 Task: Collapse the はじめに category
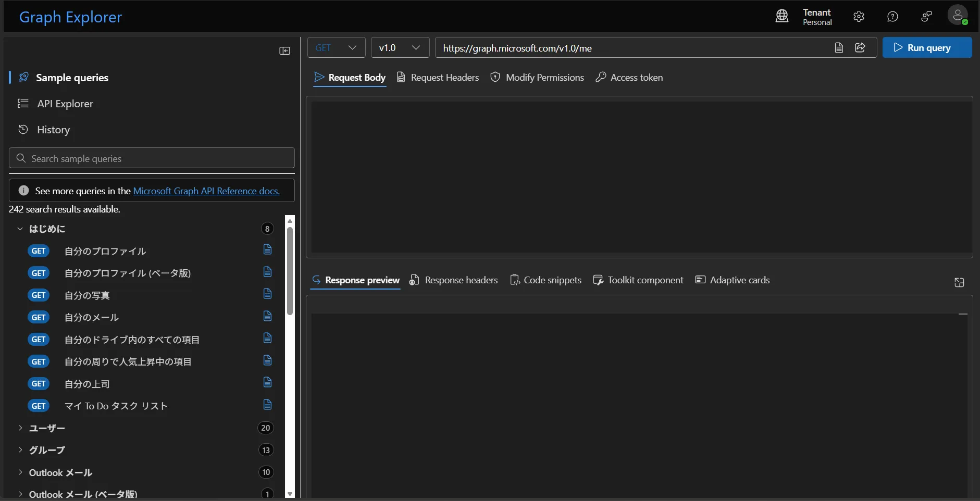point(20,229)
